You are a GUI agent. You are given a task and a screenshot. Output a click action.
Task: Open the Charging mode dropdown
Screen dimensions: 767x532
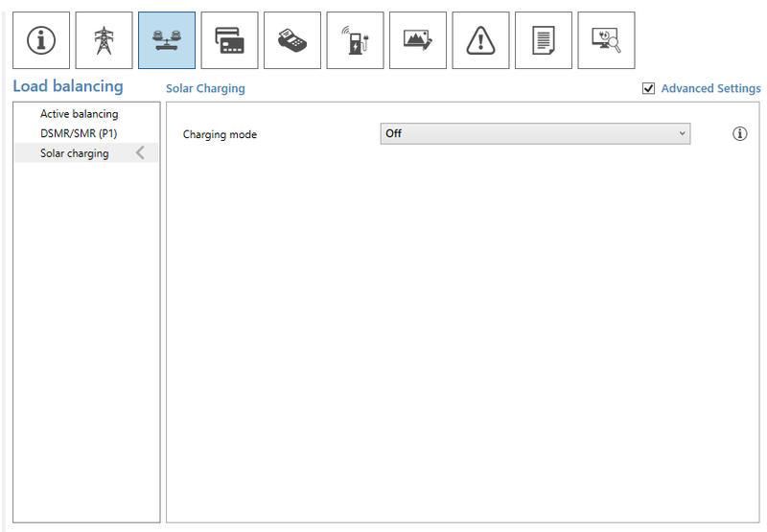pos(535,133)
